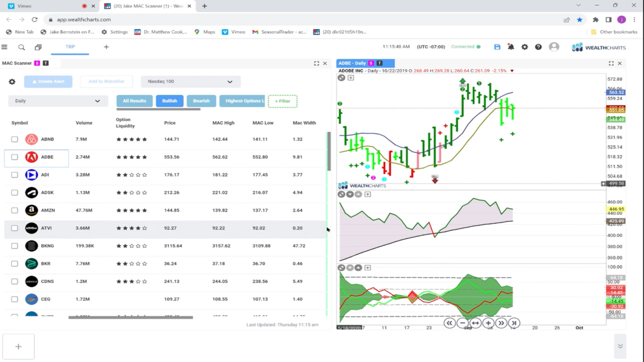Viewport: 644px width, 362px height.
Task: Select the Bearish filter tab
Action: 201,101
